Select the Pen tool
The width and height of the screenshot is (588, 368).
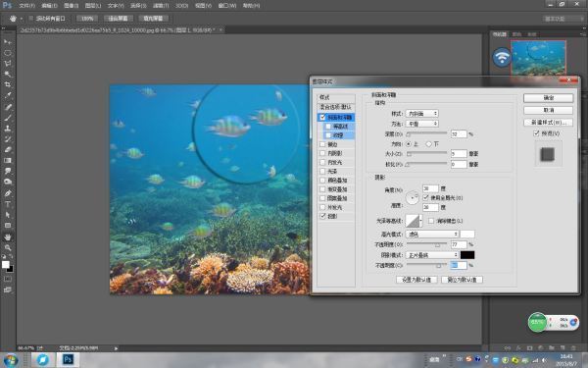point(8,193)
